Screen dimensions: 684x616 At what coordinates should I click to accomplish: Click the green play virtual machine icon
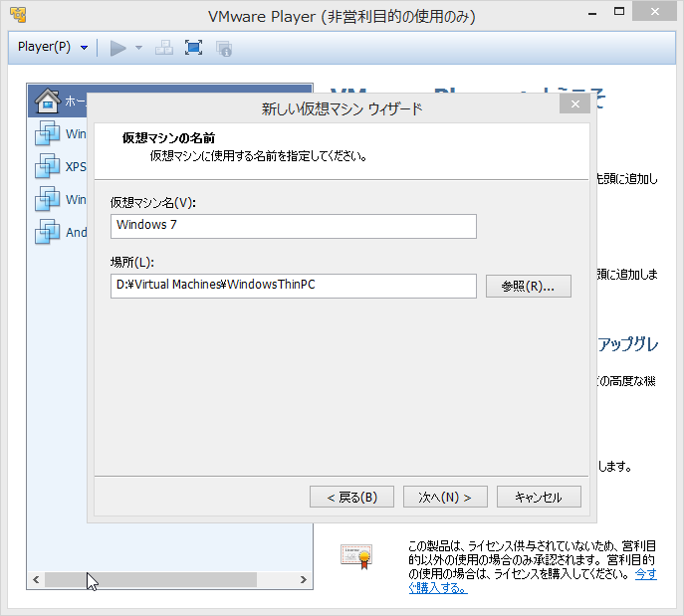click(117, 48)
